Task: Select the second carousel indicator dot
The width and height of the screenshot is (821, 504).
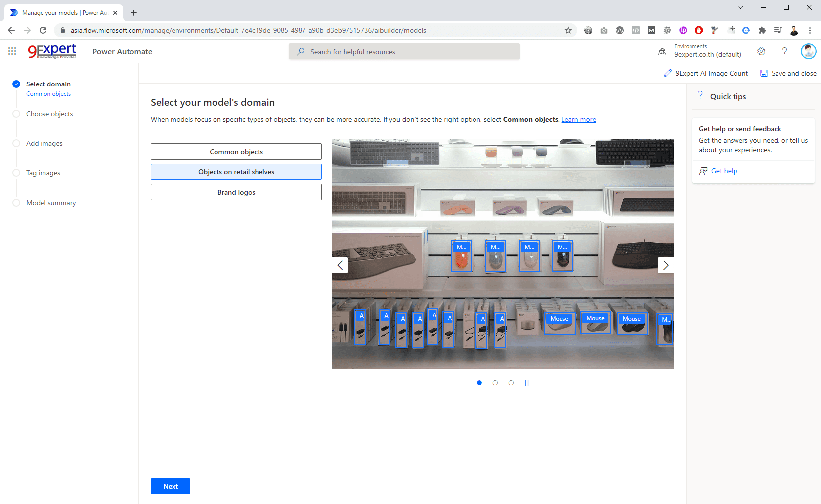Action: pos(495,383)
